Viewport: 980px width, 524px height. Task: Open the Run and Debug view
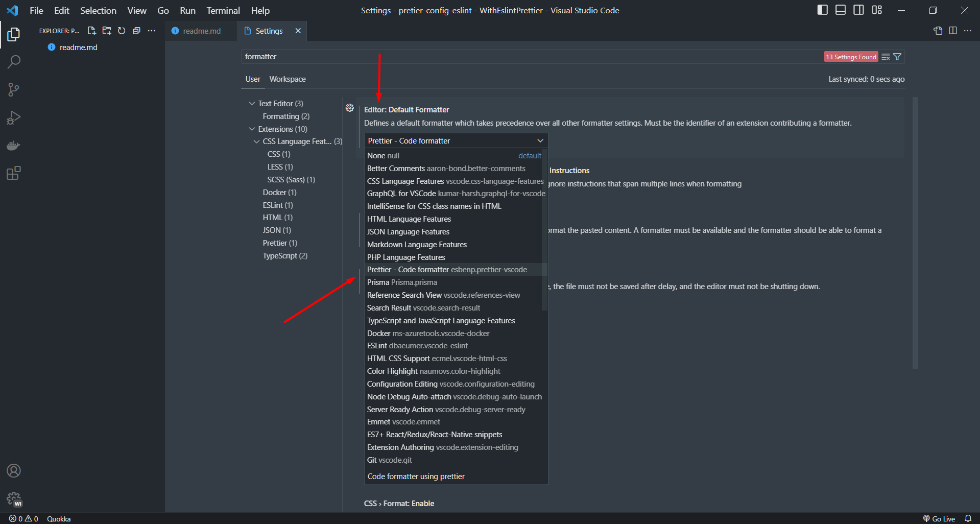14,118
